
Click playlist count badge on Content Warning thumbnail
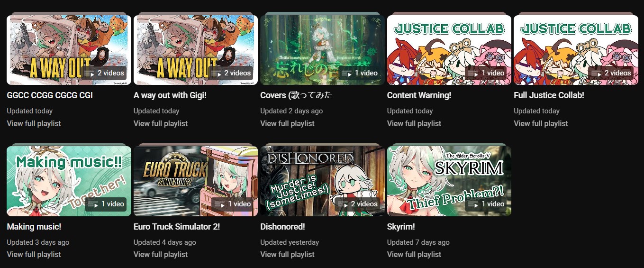[486, 73]
